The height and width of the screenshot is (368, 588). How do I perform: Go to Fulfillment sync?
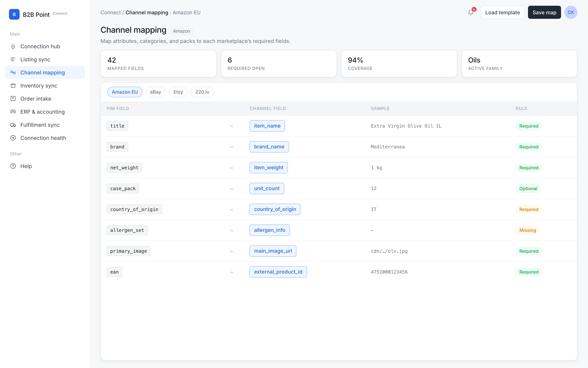point(45,125)
